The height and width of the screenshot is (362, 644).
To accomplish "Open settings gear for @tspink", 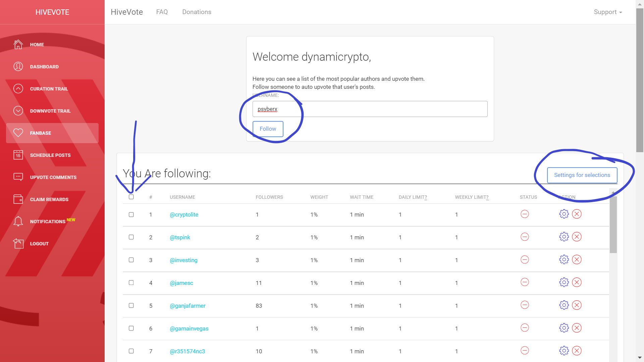I will (564, 237).
